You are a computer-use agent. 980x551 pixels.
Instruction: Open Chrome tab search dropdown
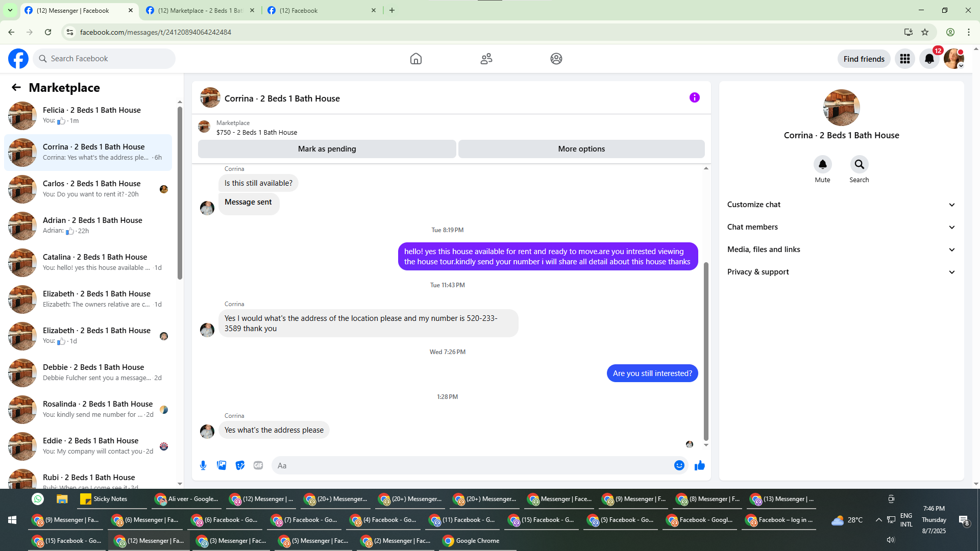coord(10,10)
